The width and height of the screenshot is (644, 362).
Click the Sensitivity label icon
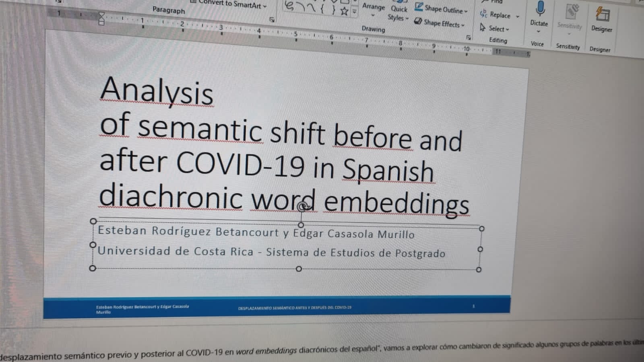click(572, 11)
